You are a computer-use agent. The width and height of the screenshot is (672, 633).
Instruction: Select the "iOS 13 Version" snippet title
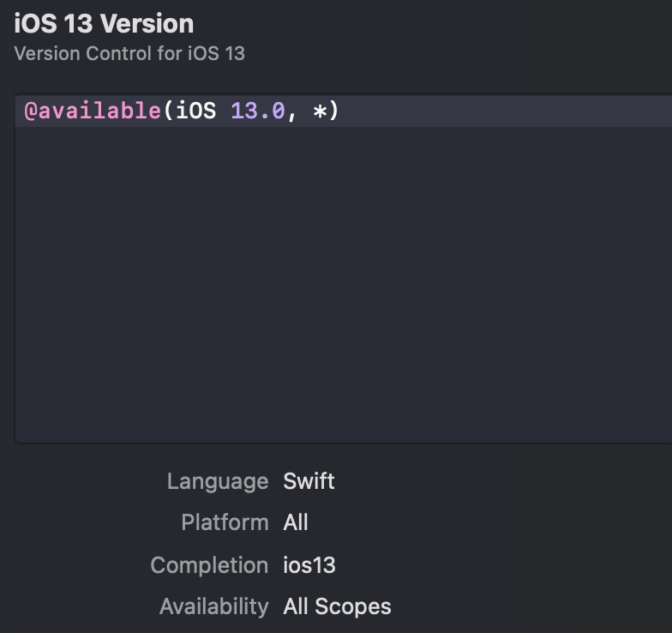point(104,23)
